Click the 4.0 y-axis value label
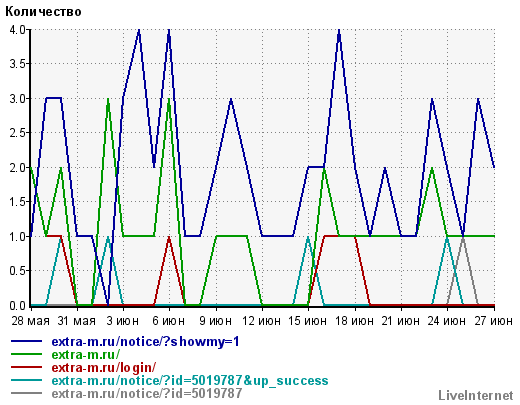Image resolution: width=520 pixels, height=405 pixels. [x=17, y=30]
